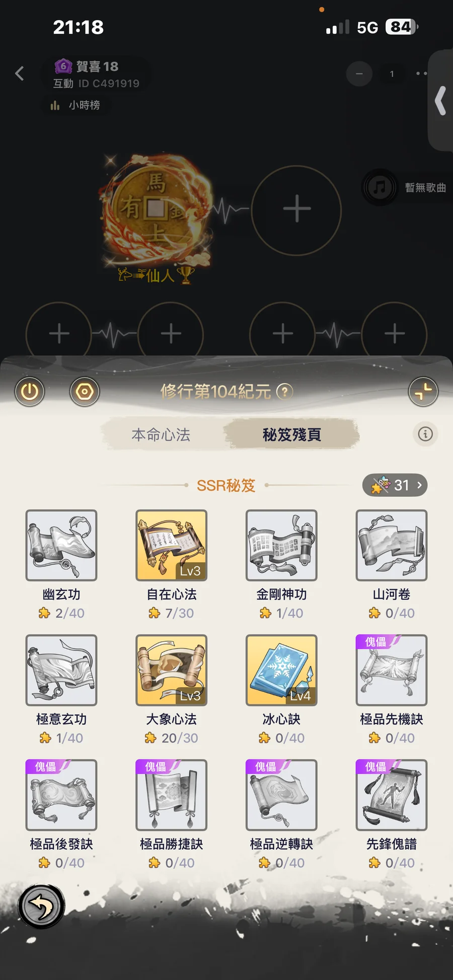Collapse panel with the shrink arrows icon
Viewport: 453px width, 980px height.
[x=423, y=391]
